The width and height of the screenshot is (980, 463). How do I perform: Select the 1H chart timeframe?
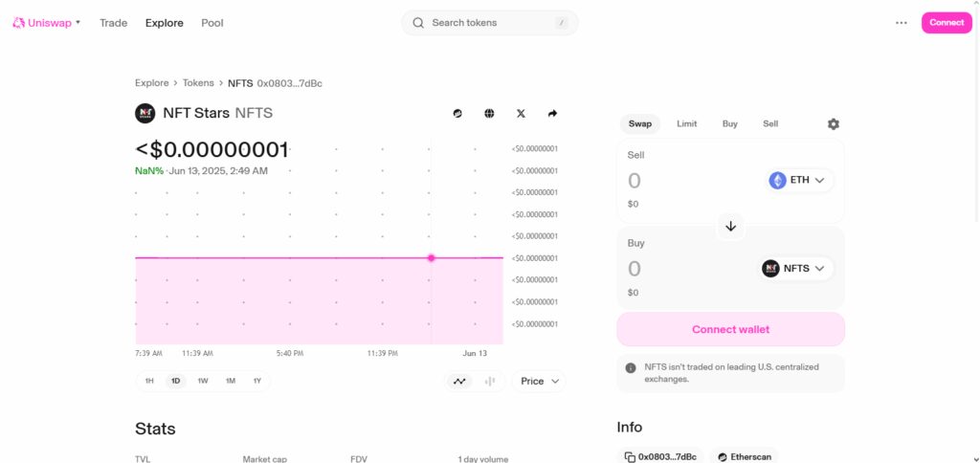pos(149,381)
